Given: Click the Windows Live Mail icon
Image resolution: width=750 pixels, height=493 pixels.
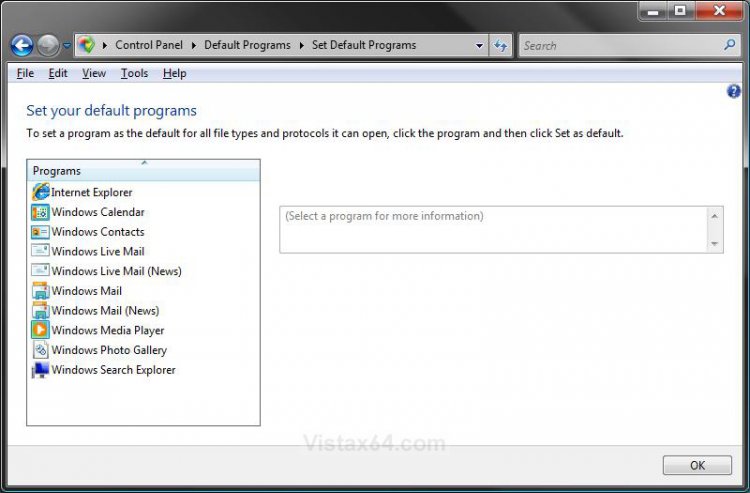Looking at the screenshot, I should click(40, 251).
